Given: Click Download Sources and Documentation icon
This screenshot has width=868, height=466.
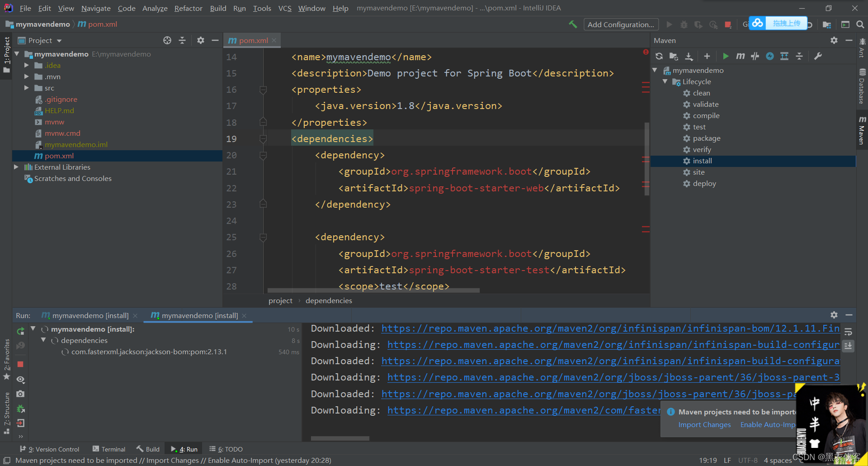Looking at the screenshot, I should tap(689, 56).
